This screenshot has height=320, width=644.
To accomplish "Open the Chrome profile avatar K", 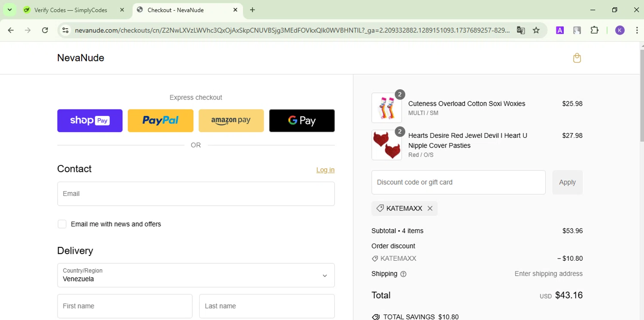I will tap(620, 30).
